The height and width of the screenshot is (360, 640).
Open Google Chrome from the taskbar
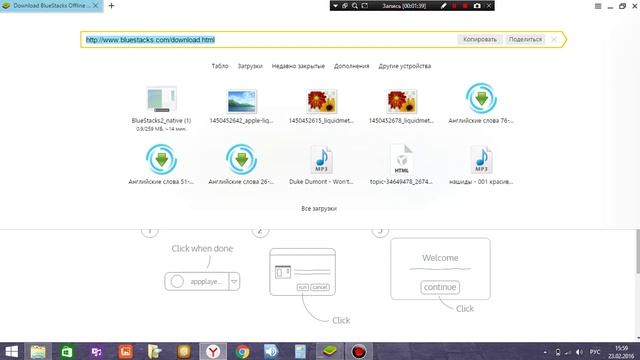coord(242,351)
